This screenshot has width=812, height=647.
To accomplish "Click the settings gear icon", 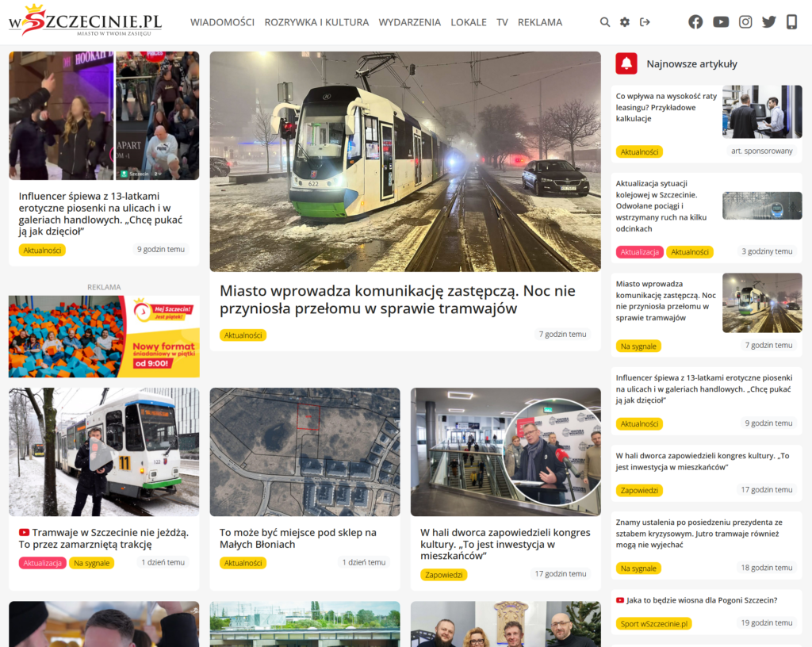I will [x=625, y=22].
